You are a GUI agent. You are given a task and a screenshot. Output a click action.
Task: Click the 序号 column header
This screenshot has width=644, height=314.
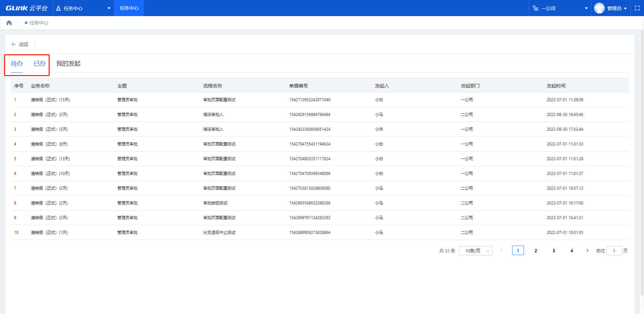coord(19,86)
